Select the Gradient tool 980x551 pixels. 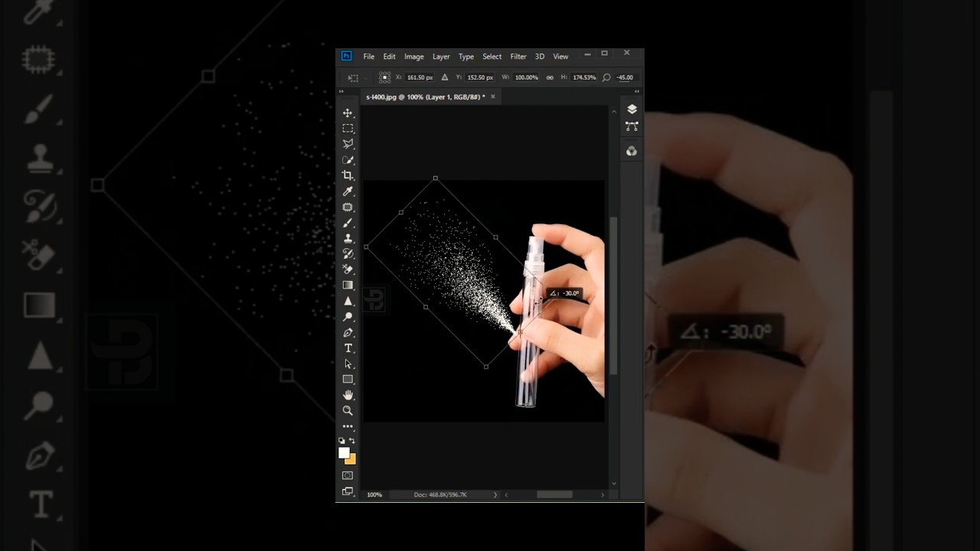click(x=348, y=285)
